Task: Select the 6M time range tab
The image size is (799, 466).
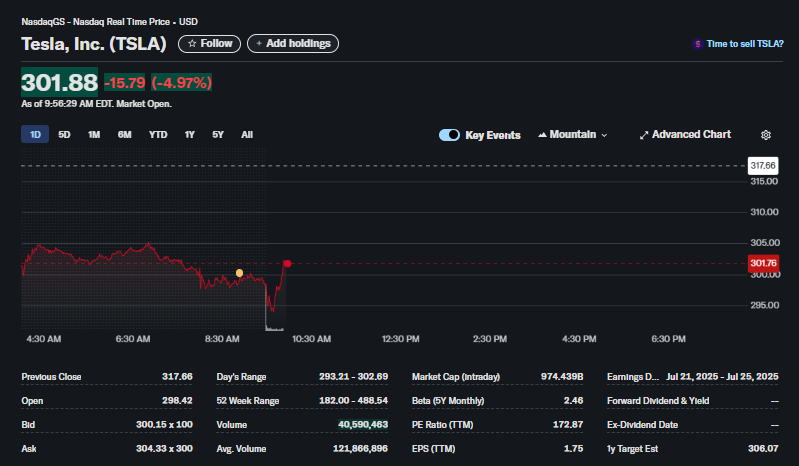Action: pos(124,134)
